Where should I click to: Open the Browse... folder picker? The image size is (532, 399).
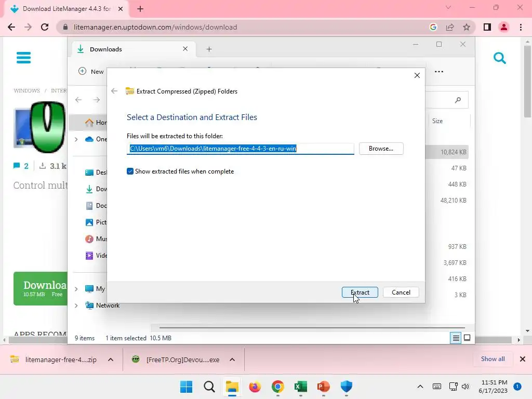click(x=381, y=149)
